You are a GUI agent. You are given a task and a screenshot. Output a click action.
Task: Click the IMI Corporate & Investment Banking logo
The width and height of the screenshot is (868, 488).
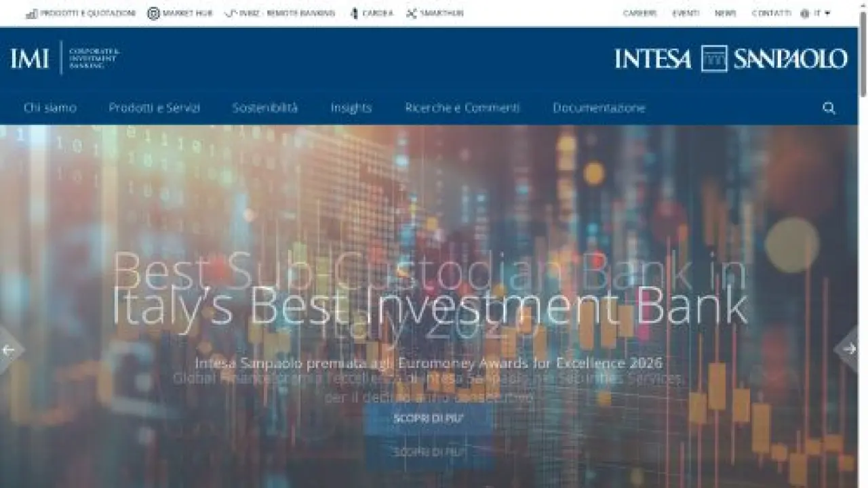point(65,58)
